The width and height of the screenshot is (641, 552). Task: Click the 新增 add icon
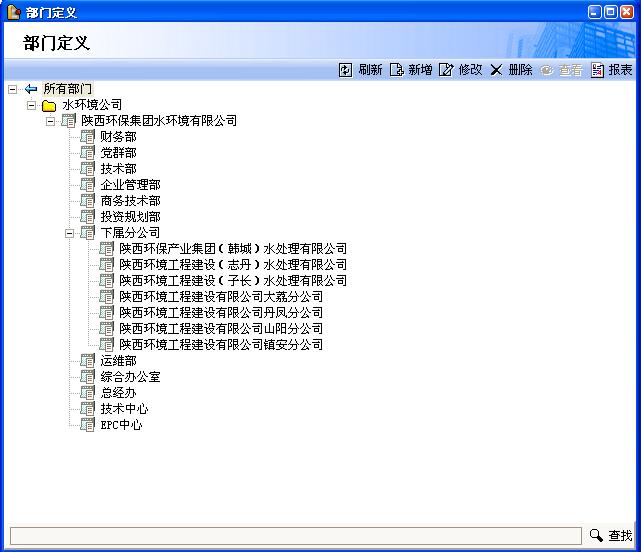click(x=396, y=70)
